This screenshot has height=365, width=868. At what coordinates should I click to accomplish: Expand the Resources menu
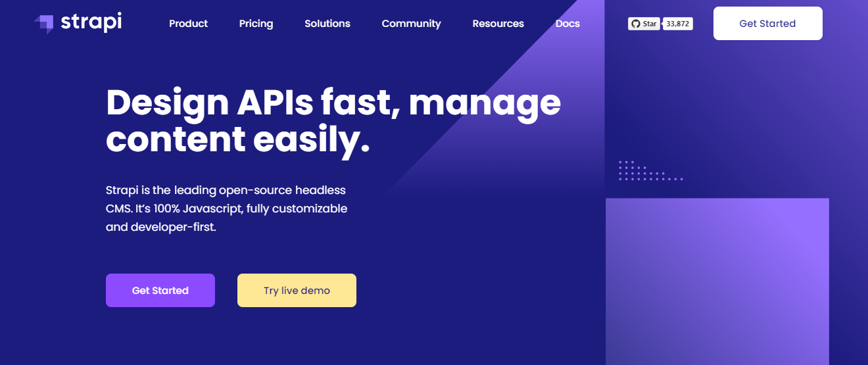click(498, 24)
